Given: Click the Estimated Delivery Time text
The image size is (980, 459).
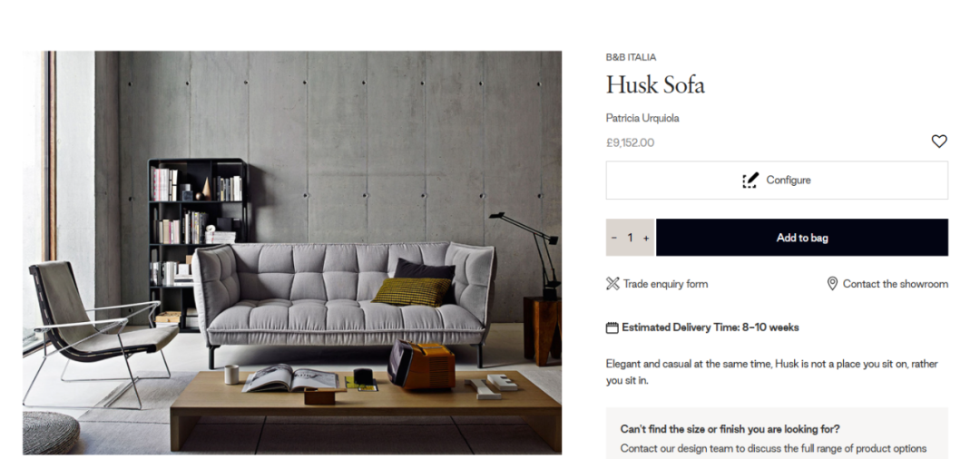Looking at the screenshot, I should coord(710,327).
